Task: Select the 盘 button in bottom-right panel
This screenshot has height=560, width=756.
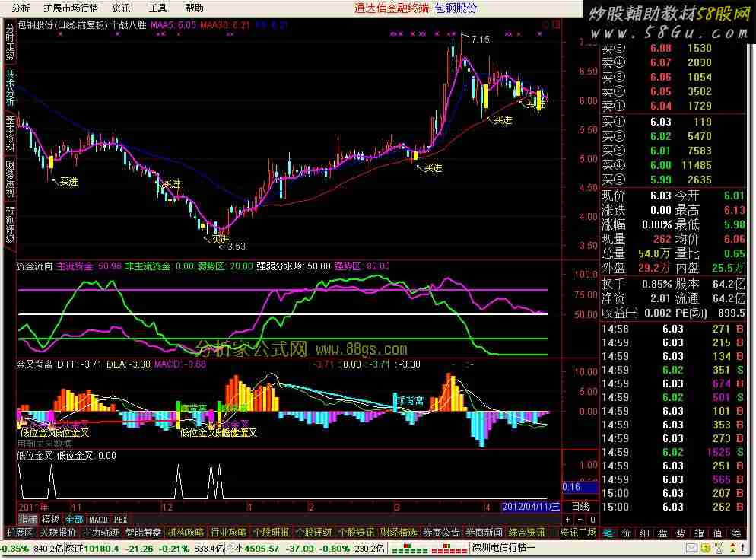Action: (662, 533)
